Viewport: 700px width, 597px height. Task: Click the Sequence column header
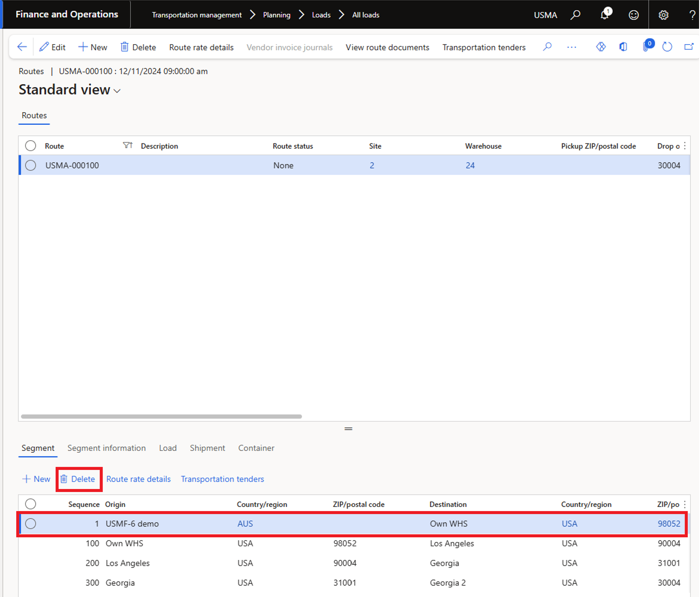coord(84,504)
